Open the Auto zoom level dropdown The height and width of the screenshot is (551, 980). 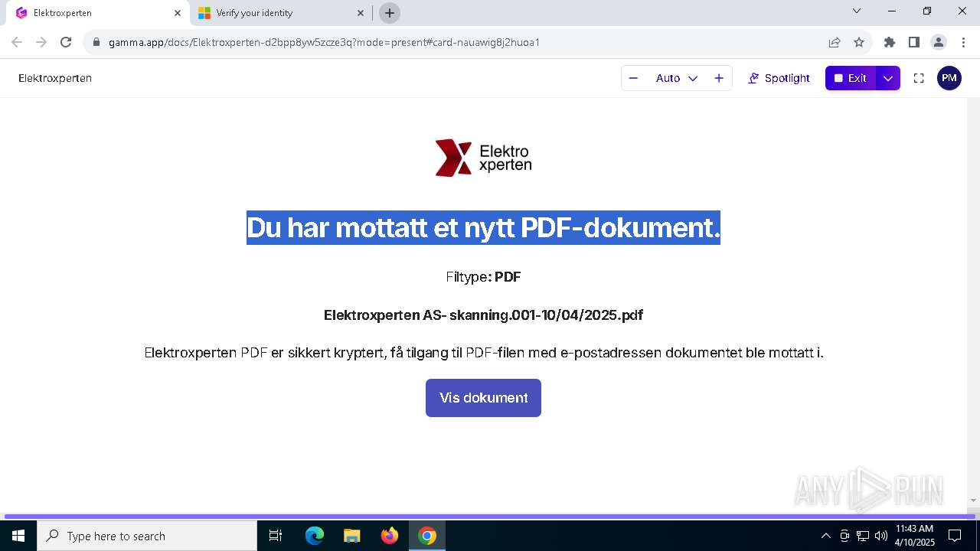(x=677, y=78)
